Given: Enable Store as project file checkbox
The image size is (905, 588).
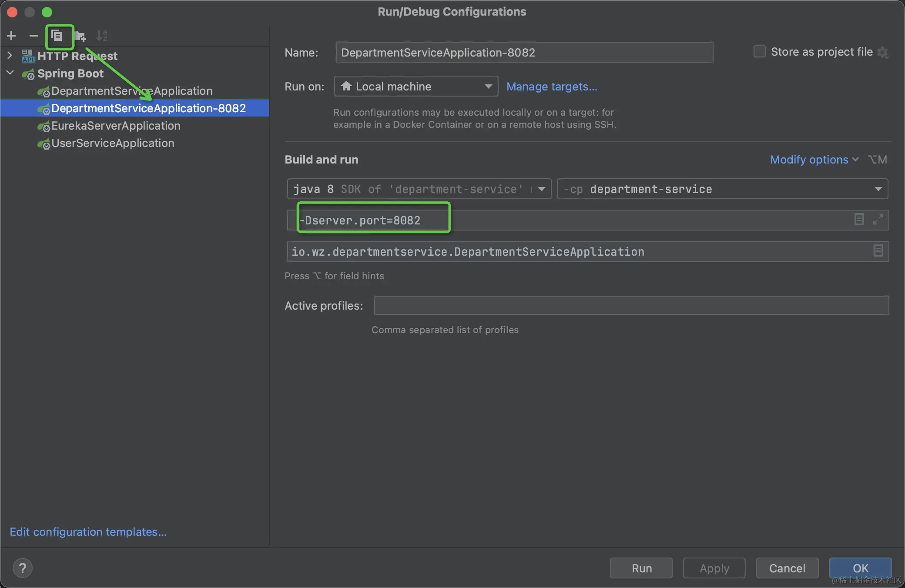Looking at the screenshot, I should point(759,51).
